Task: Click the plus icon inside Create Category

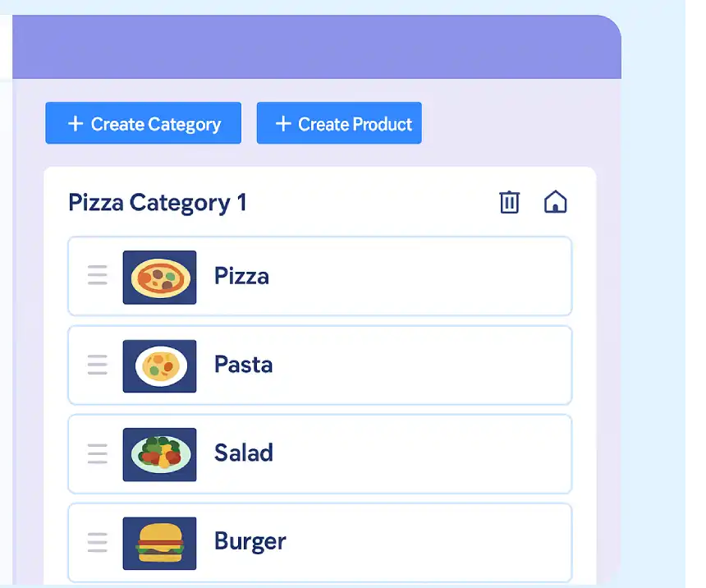Action: 75,123
